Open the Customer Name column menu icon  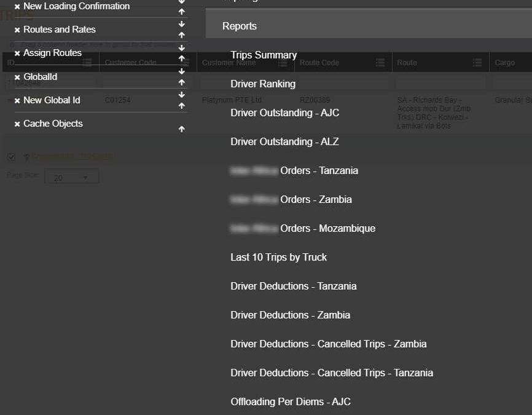[283, 63]
